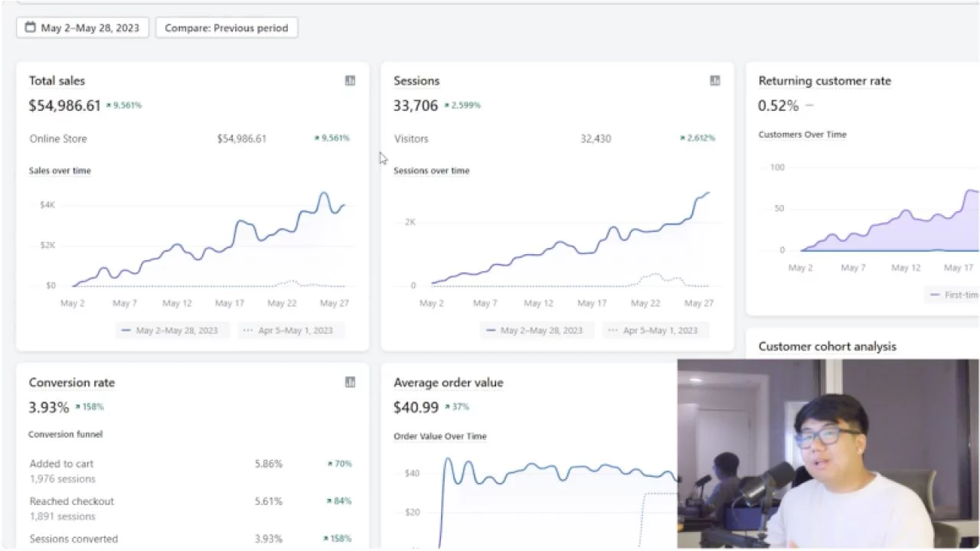The width and height of the screenshot is (980, 551).
Task: Open bar chart view on Sessions card
Action: point(714,80)
